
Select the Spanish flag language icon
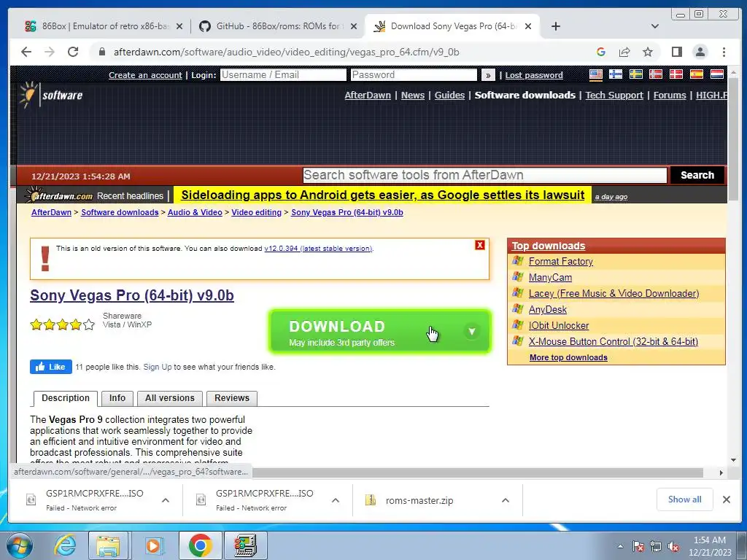tap(697, 74)
